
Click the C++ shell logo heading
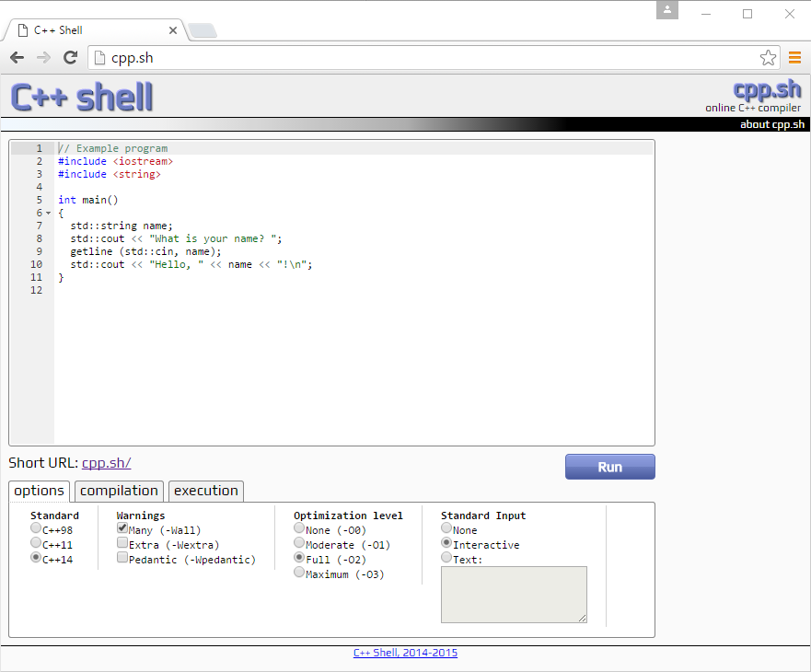pos(82,98)
